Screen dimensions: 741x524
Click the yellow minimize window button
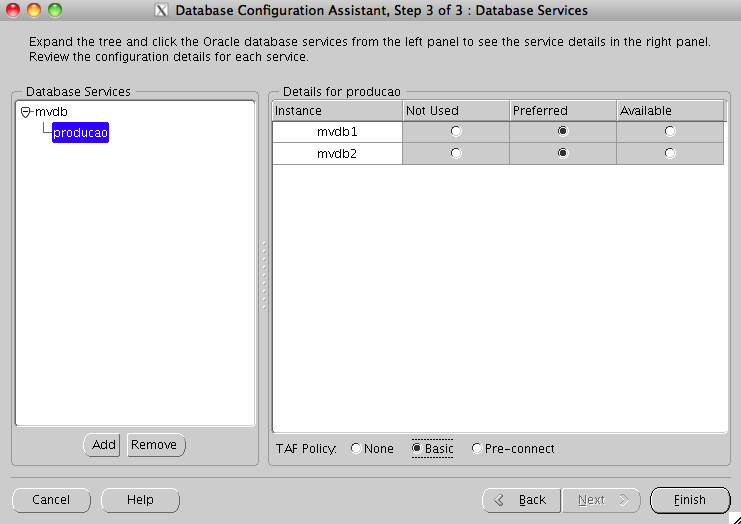[x=34, y=10]
